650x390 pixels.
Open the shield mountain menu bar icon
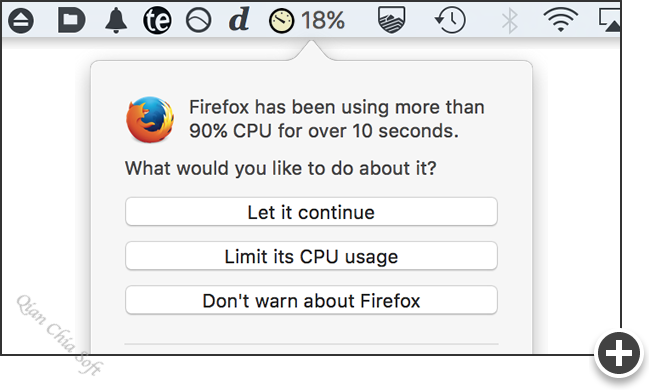(x=391, y=19)
